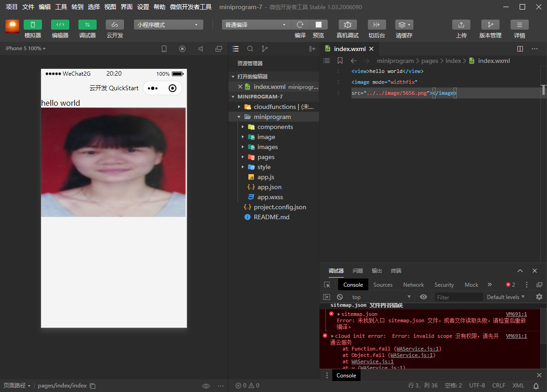Image resolution: width=547 pixels, height=392 pixels.
Task: Collapse the debugger panel chevron
Action: click(520, 271)
